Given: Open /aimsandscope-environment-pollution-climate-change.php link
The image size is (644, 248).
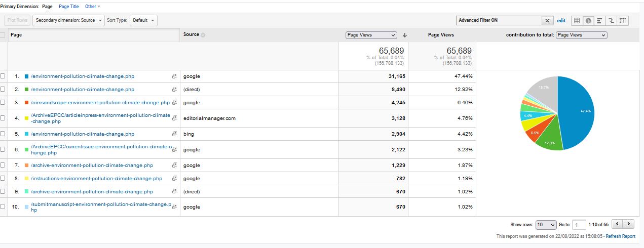Looking at the screenshot, I should [100, 103].
